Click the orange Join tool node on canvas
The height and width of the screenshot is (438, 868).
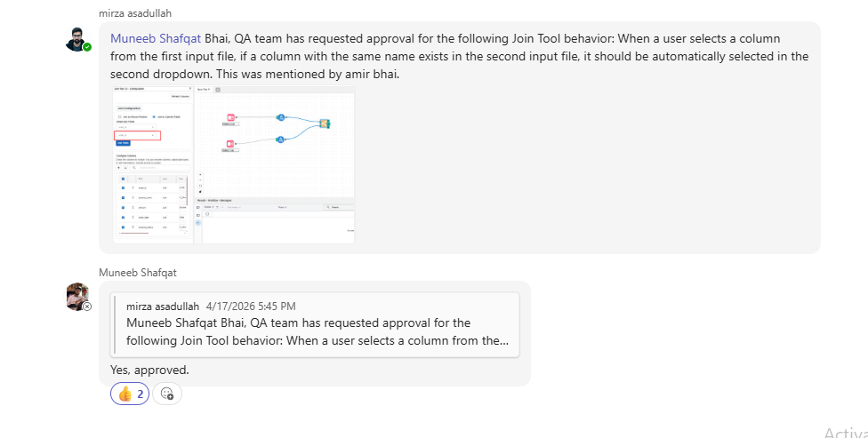tap(325, 123)
